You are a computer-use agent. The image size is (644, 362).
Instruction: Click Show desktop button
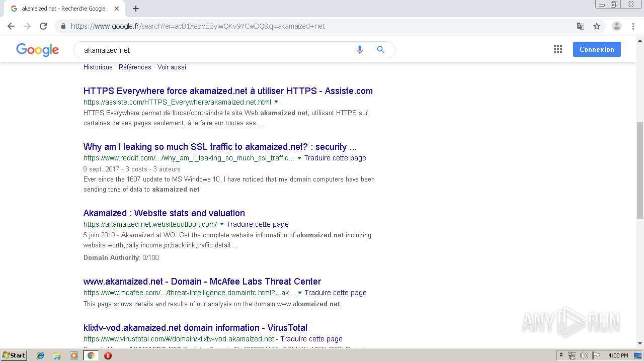[x=638, y=355]
